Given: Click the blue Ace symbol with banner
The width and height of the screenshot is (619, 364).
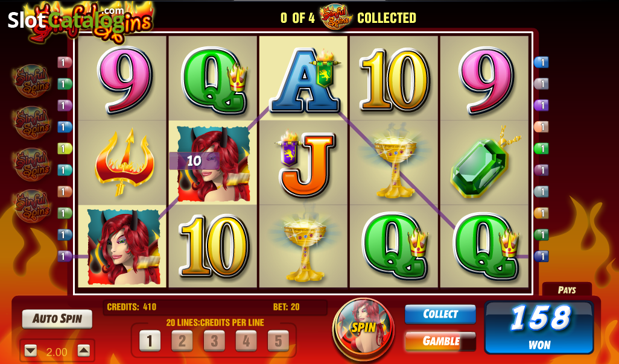Looking at the screenshot, I should 305,80.
